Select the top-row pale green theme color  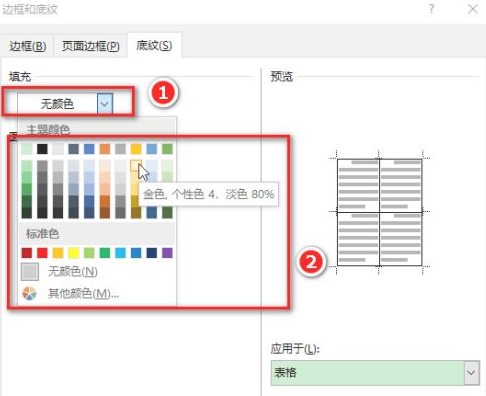click(27, 149)
